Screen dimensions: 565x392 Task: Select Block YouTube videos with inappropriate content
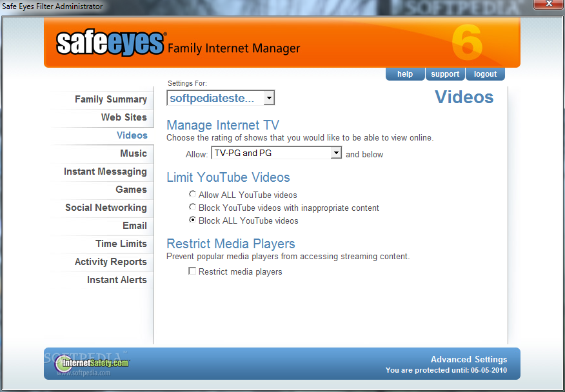(x=192, y=207)
